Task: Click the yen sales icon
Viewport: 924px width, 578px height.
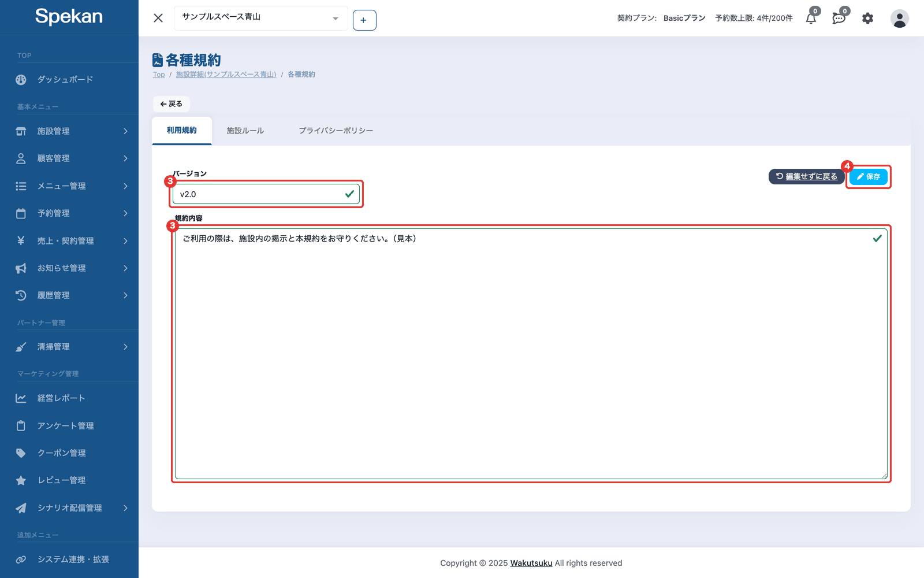Action: 21,240
